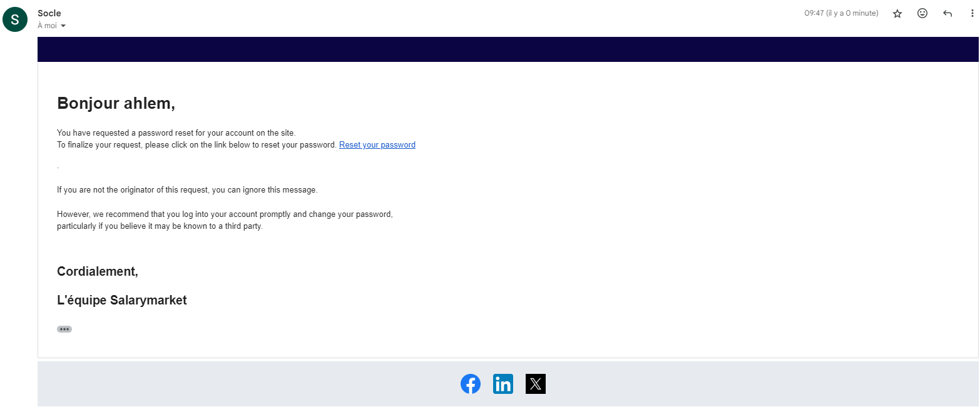The height and width of the screenshot is (407, 980).
Task: Open the three-dot more options menu
Action: coord(972,14)
